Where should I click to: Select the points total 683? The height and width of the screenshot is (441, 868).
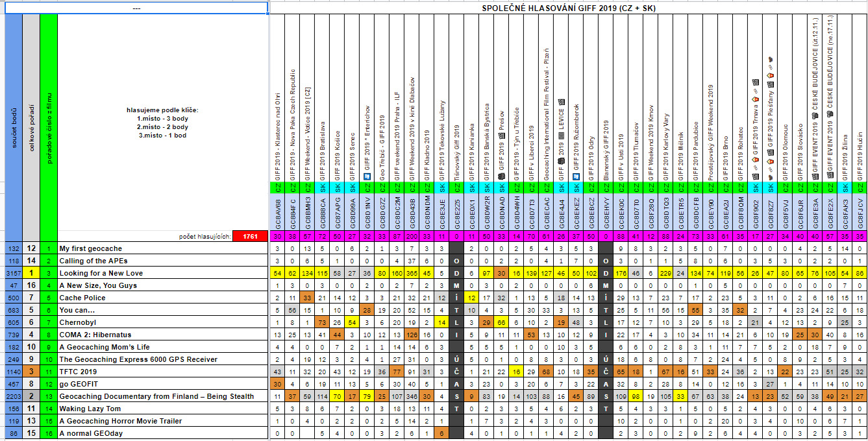point(13,310)
